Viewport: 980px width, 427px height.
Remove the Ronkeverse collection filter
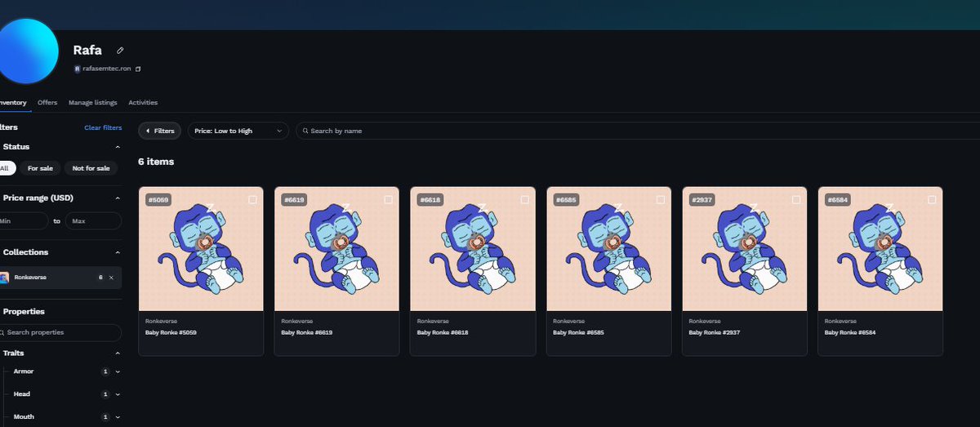tap(111, 278)
